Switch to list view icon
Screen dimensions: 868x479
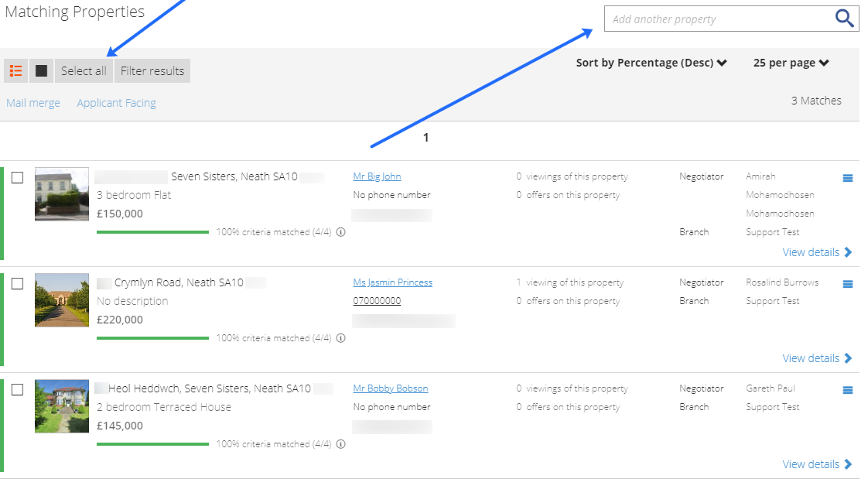(16, 71)
